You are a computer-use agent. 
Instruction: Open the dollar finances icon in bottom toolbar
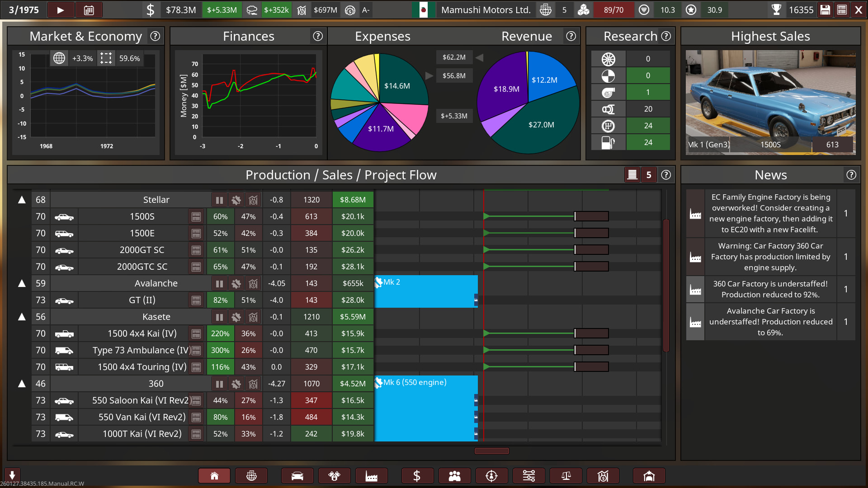point(417,476)
